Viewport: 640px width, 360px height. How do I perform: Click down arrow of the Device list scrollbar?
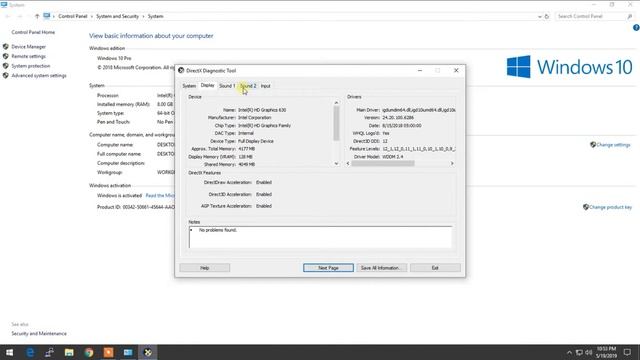(336, 164)
